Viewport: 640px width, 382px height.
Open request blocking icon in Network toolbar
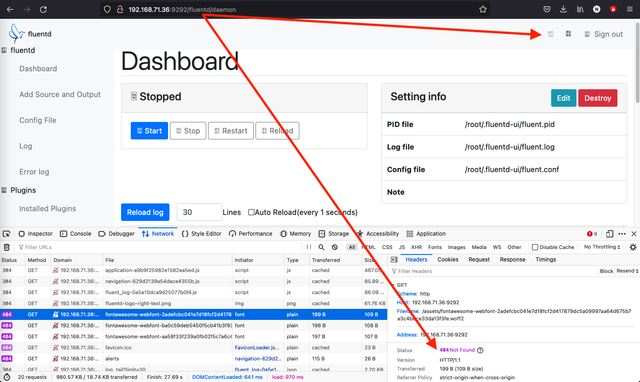click(335, 247)
